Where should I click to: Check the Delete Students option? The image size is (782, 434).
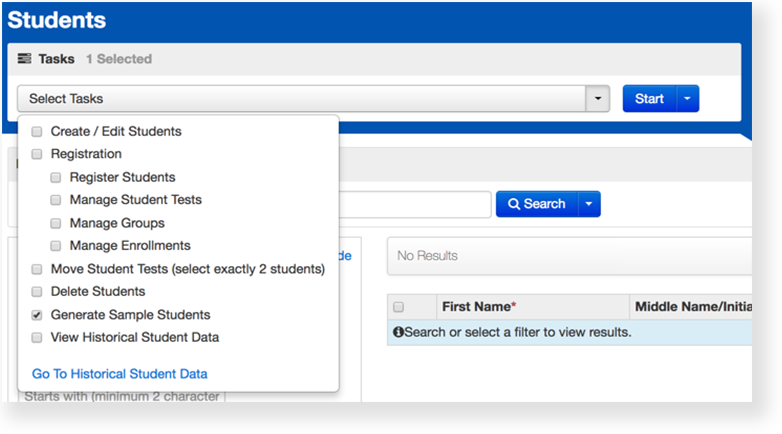[x=37, y=292]
